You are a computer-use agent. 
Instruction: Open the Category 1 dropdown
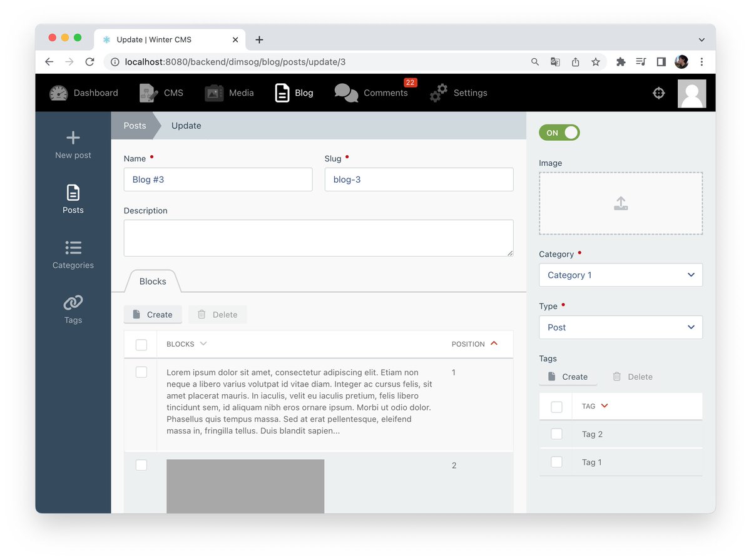(621, 275)
